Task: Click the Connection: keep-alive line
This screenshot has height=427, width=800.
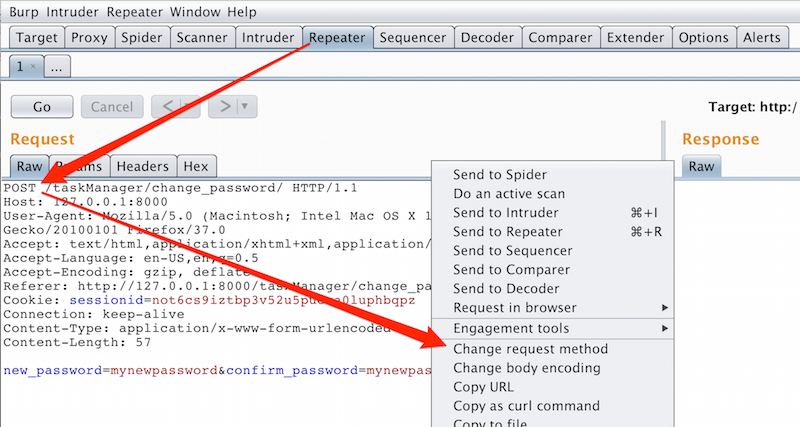Action: click(94, 314)
